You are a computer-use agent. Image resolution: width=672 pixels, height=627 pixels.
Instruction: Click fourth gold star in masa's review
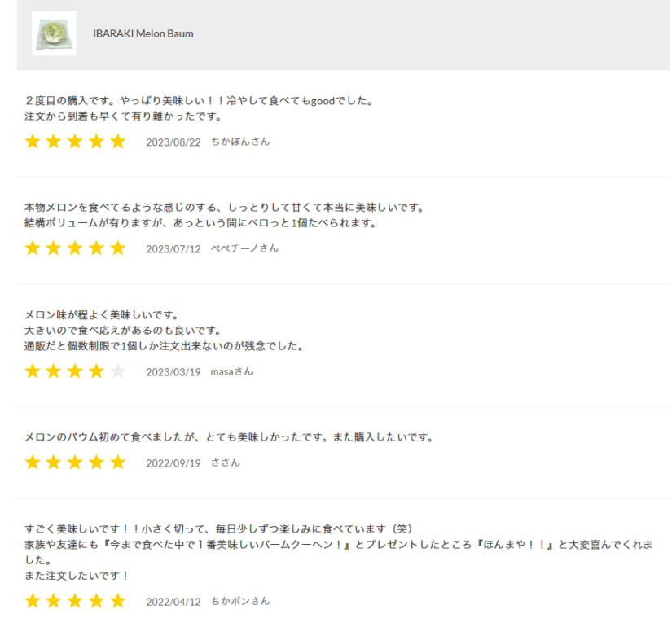point(96,371)
